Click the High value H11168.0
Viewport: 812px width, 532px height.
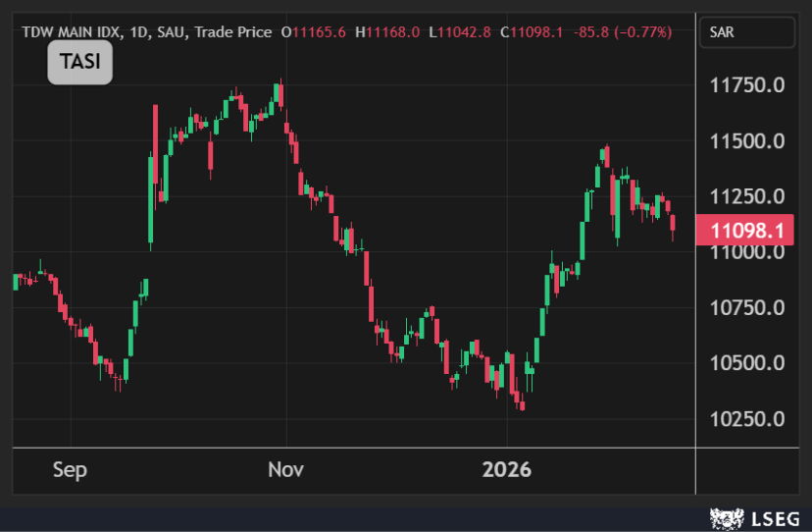click(387, 32)
